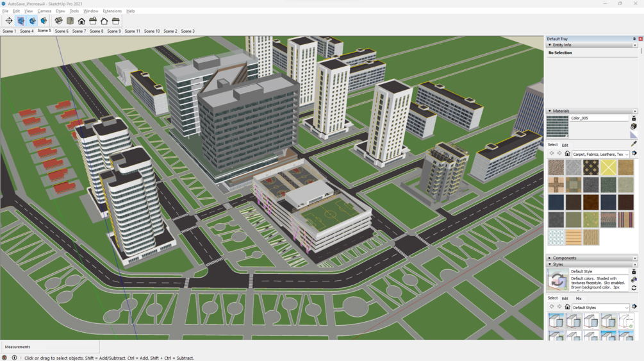The width and height of the screenshot is (644, 361).
Task: Toggle Display Section Planes
Action: [21, 21]
